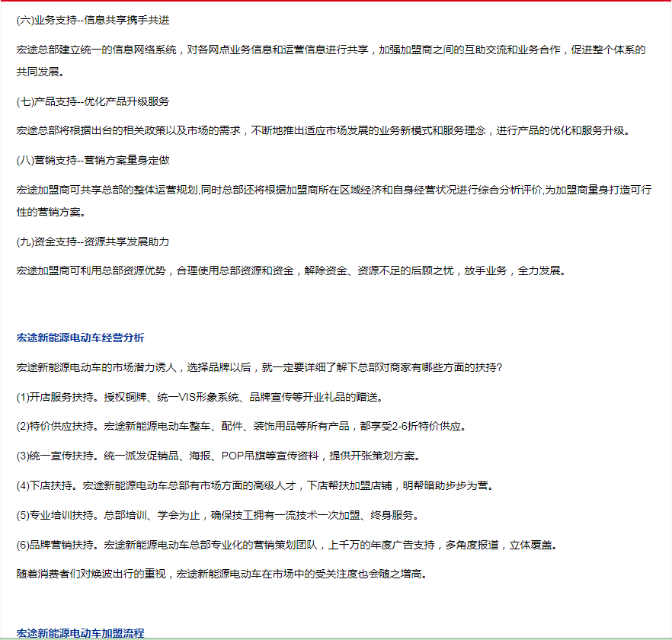Click the heading "(六)业务支持--信息共享携手共进"

click(93, 20)
